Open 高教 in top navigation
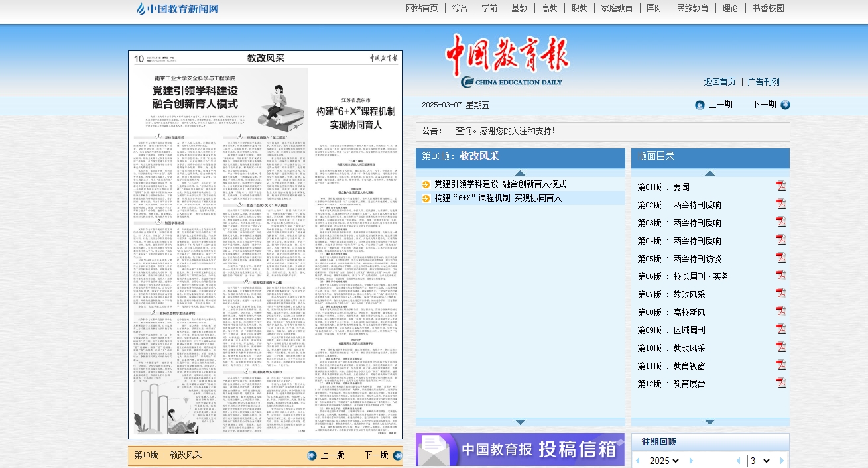 click(549, 8)
